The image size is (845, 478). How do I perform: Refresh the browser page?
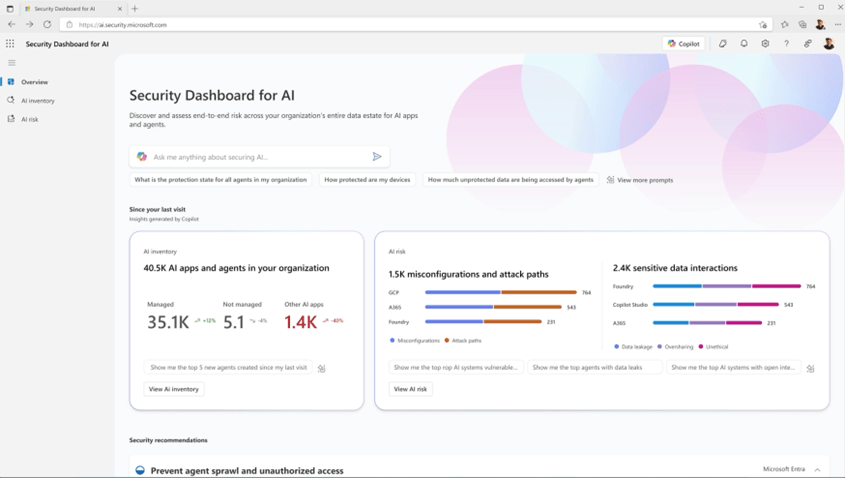(x=47, y=24)
